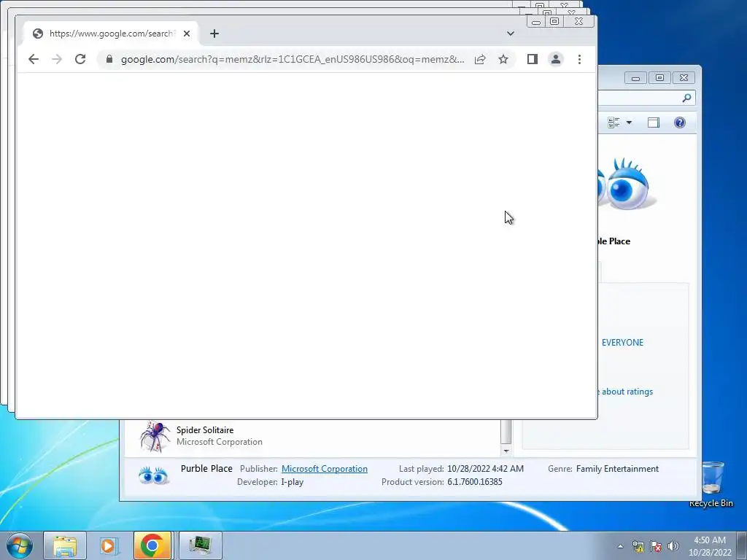This screenshot has height=560, width=747.
Task: Click the about ratings link
Action: (627, 392)
